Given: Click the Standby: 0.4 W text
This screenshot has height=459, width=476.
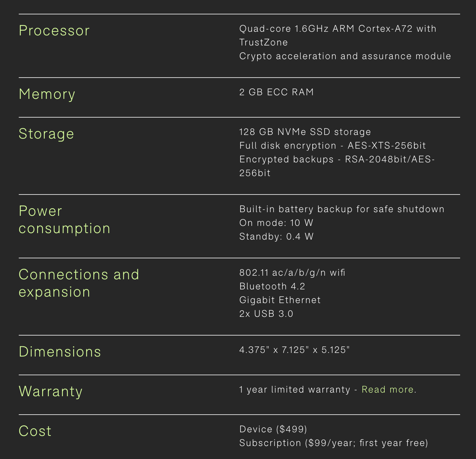Looking at the screenshot, I should click(276, 237).
